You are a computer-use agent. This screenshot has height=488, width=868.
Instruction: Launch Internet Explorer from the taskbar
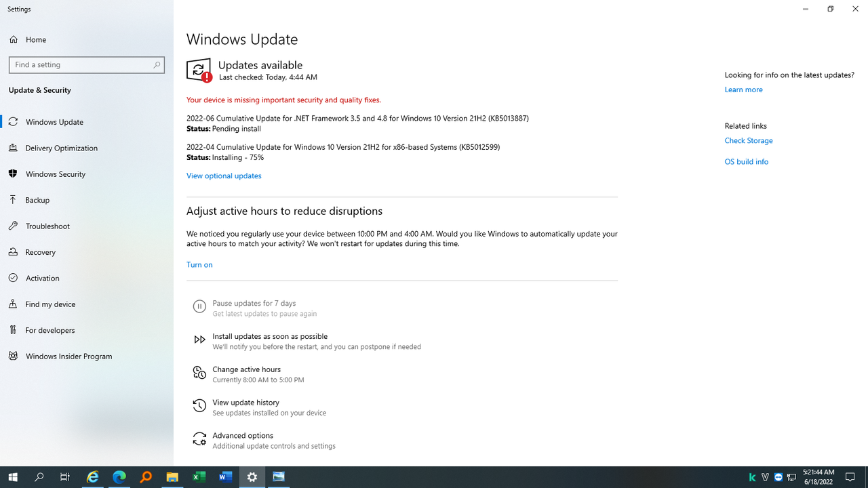click(x=92, y=477)
